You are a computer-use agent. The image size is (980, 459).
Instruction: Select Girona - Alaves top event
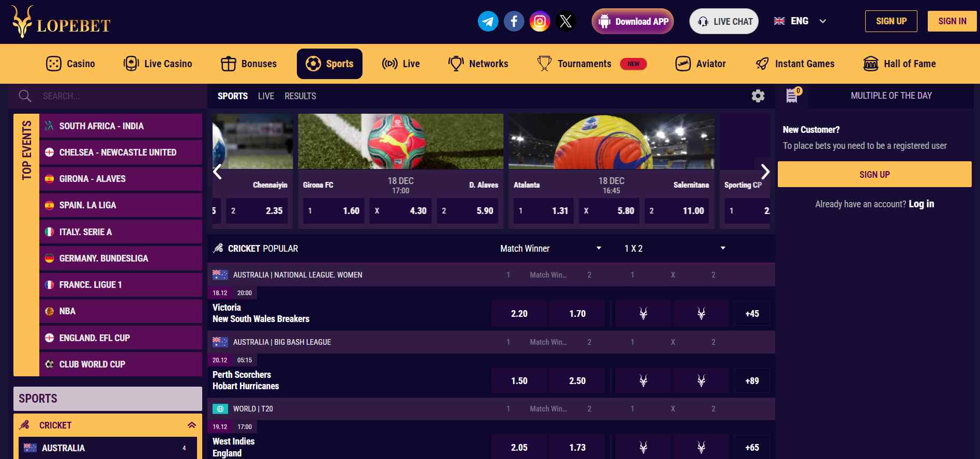120,179
